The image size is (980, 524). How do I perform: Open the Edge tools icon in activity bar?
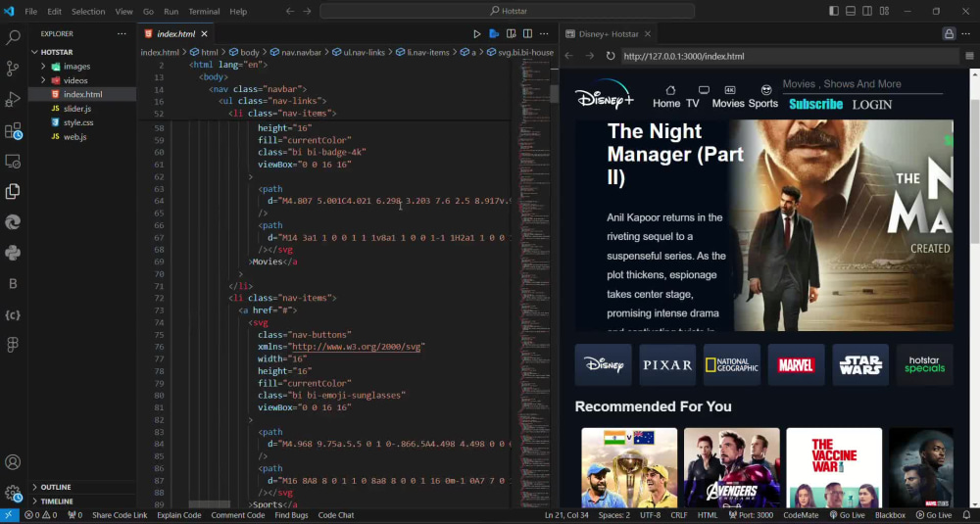pos(13,221)
